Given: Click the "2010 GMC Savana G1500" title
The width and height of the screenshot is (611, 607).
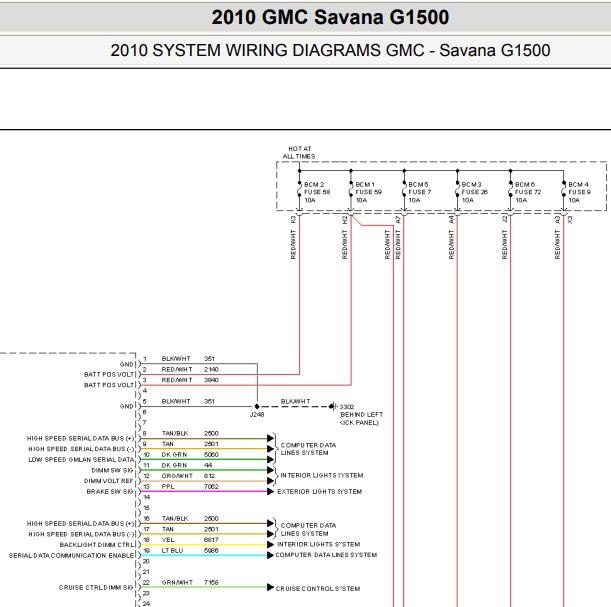Looking at the screenshot, I should click(330, 18).
